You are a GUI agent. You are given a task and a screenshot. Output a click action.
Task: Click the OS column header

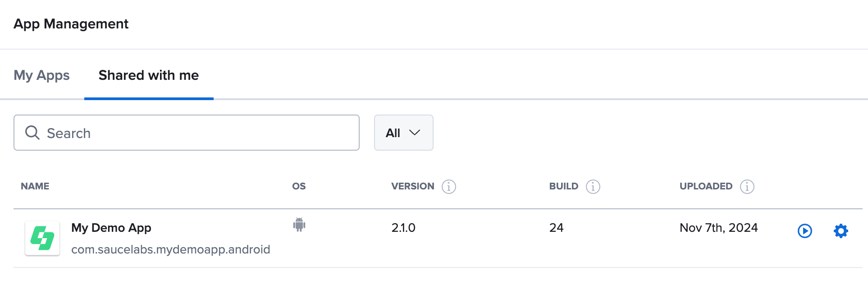pos(298,186)
